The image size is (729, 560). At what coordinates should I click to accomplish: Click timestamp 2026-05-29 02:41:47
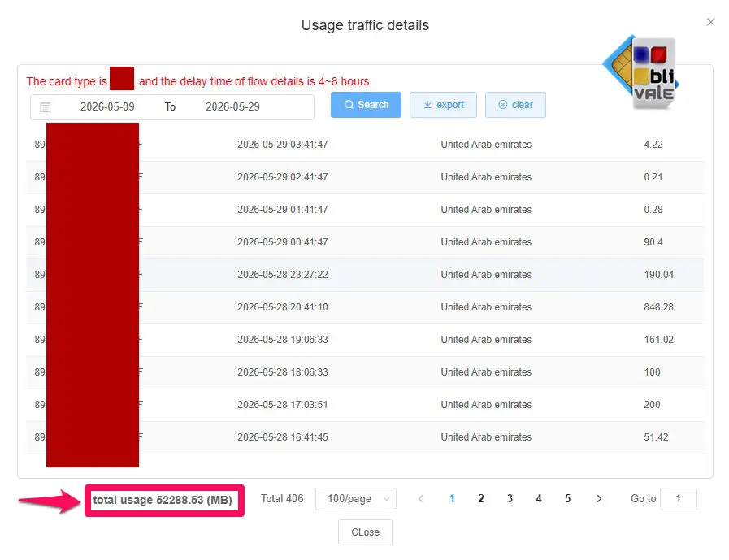[283, 177]
